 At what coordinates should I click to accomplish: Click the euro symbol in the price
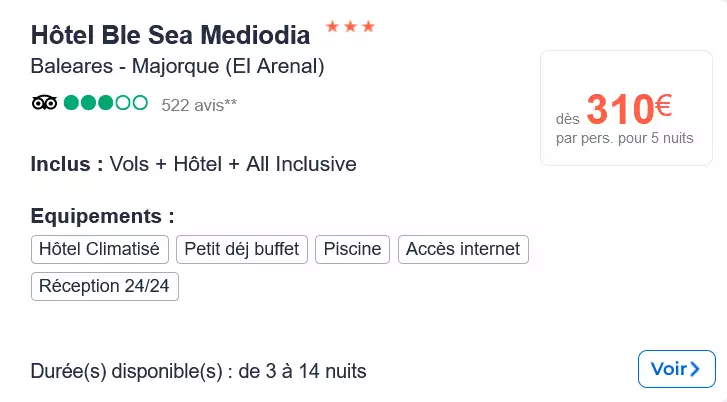[x=663, y=102]
